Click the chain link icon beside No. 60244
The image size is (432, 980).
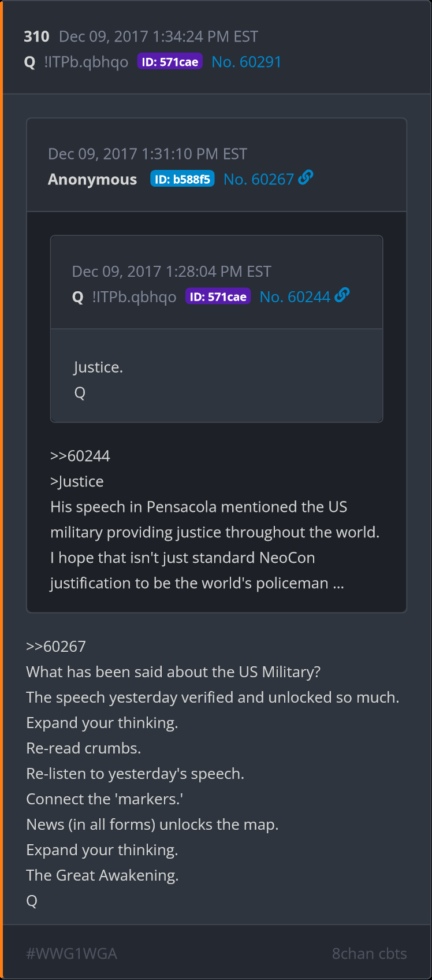(x=342, y=295)
